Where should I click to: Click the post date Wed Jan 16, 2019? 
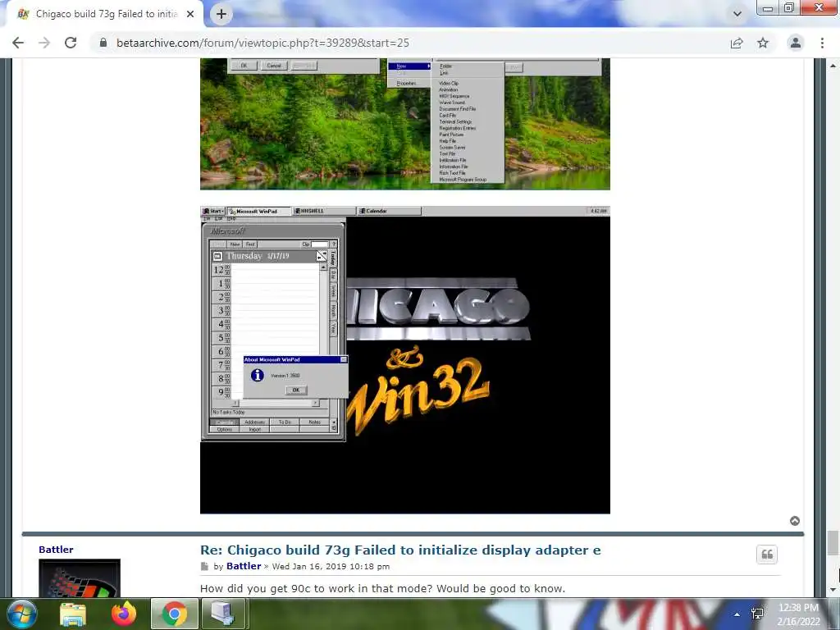point(331,566)
